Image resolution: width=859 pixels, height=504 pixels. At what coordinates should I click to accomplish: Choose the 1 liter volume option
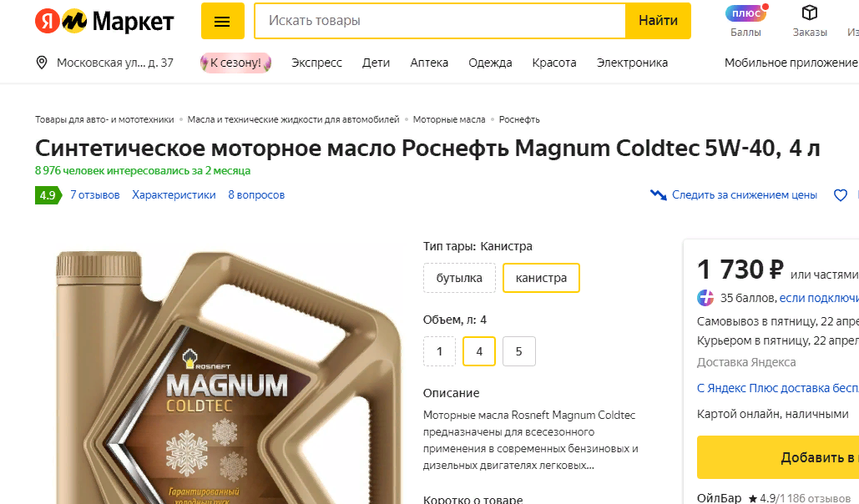[439, 351]
